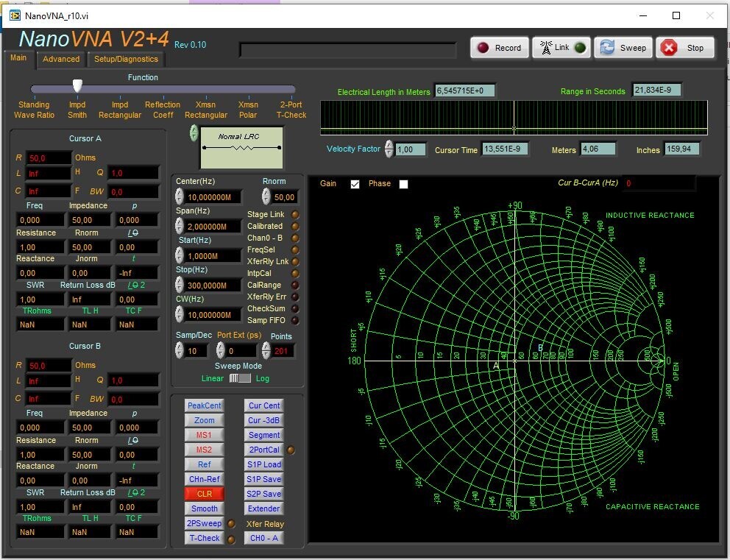Click the CH0 - A Xfer Relay button
This screenshot has height=560, width=730.
point(264,538)
